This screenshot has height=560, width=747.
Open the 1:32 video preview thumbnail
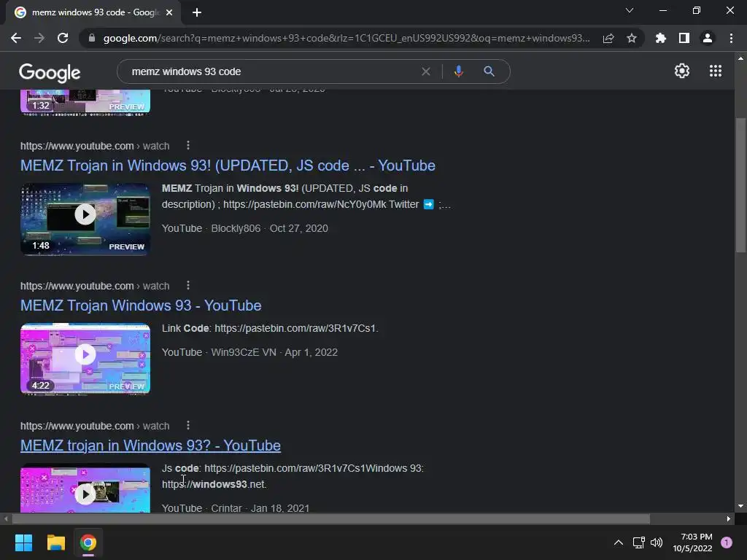pyautogui.click(x=85, y=102)
